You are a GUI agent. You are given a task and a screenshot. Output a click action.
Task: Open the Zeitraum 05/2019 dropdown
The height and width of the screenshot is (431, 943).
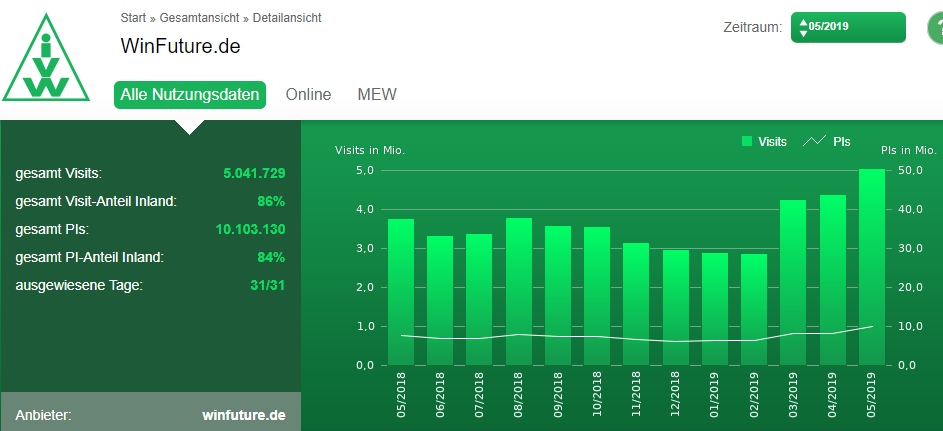(848, 27)
